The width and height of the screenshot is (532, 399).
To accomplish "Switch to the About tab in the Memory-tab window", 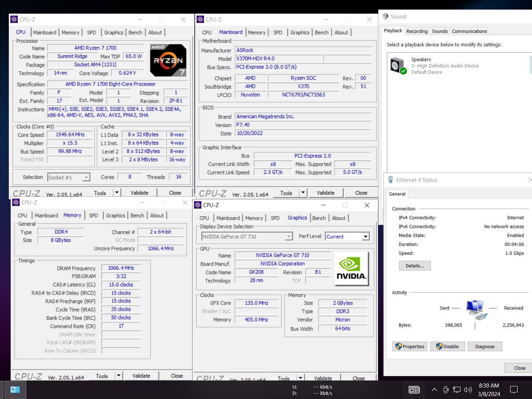I will point(157,216).
